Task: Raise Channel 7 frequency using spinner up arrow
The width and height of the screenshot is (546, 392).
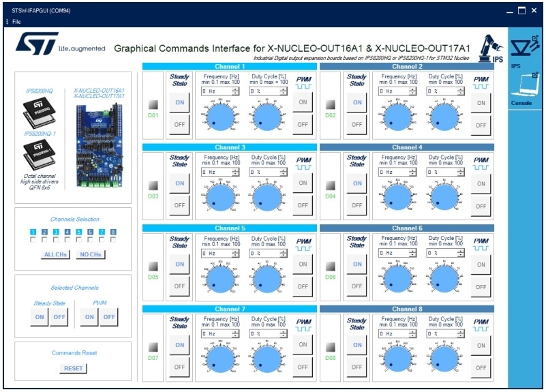Action: pos(235,331)
